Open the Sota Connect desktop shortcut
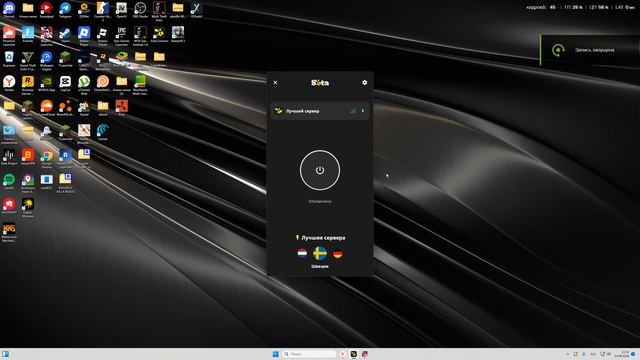Screen dimensions: 640x360 click(x=159, y=34)
